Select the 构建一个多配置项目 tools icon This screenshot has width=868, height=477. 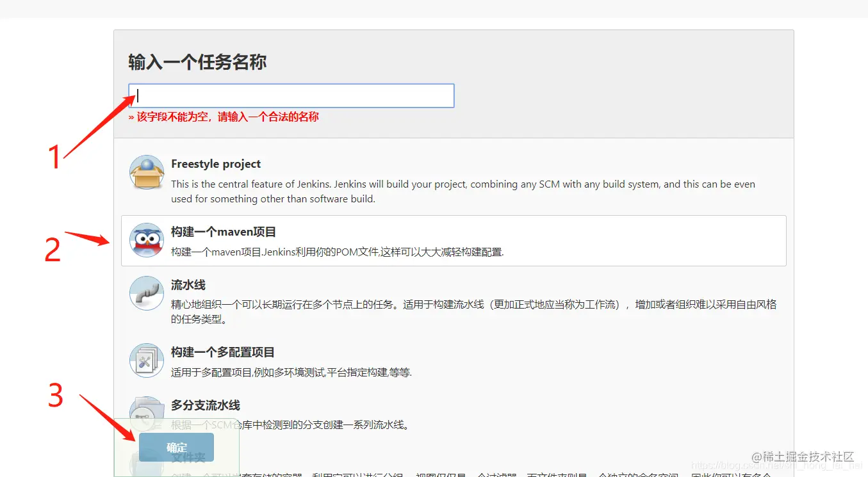tap(147, 360)
